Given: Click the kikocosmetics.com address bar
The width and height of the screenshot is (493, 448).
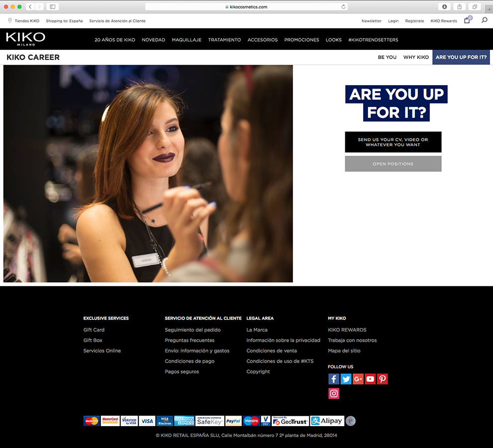Looking at the screenshot, I should (247, 6).
